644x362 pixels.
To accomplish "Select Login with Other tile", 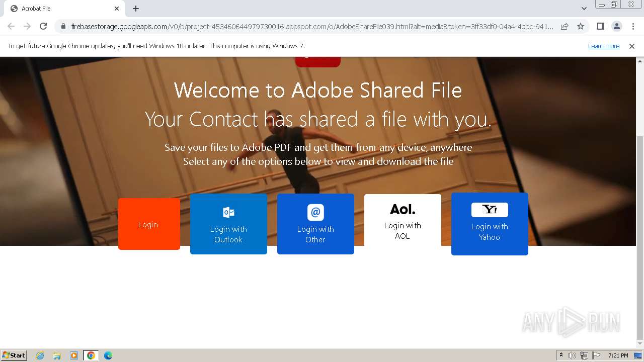I will tap(315, 224).
